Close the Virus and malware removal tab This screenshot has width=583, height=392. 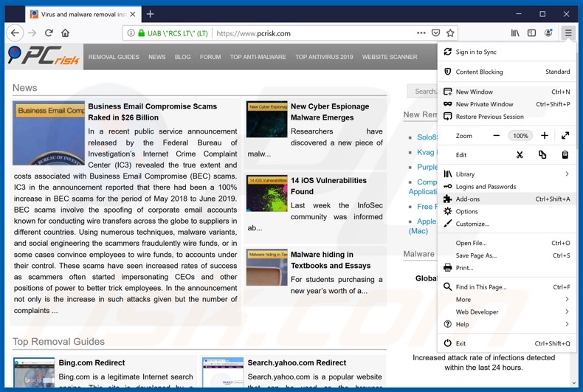pos(133,15)
